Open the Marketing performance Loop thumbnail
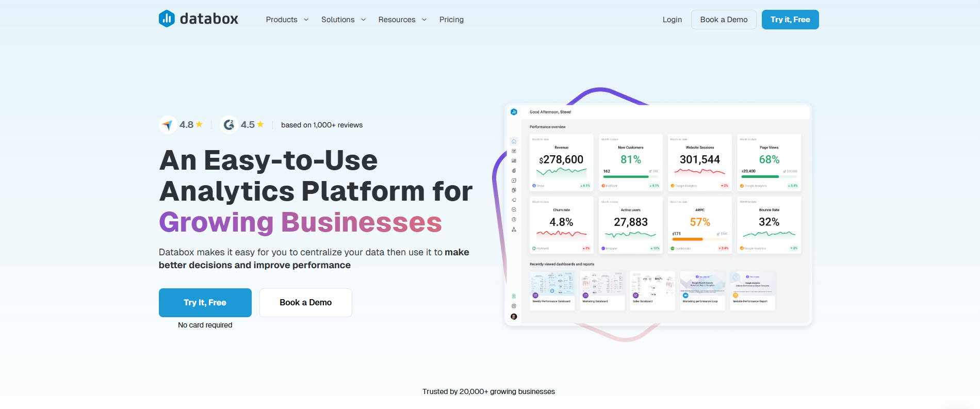Viewport: 980px width, 409px height. point(702,290)
